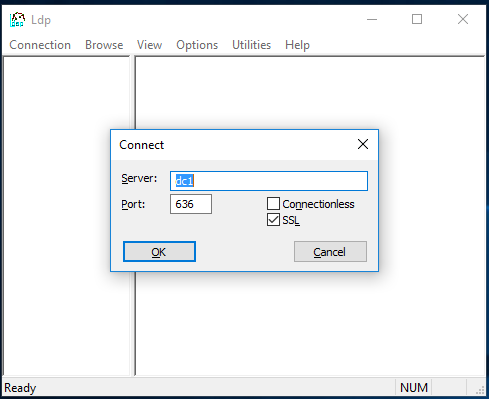Viewport: 489px width, 399px height.
Task: Uncheck the SSL checkbox
Action: 273,220
